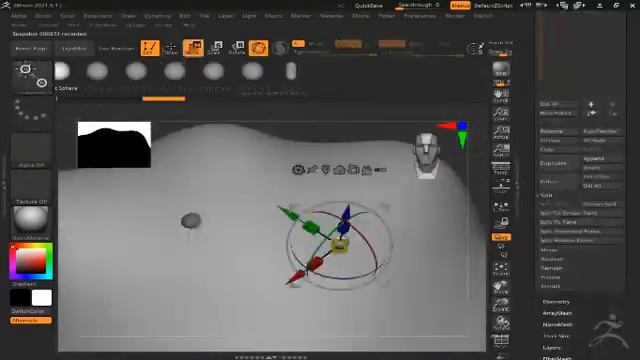Click the Split To Parts button
Screen dimensions: 640x360
point(580,222)
